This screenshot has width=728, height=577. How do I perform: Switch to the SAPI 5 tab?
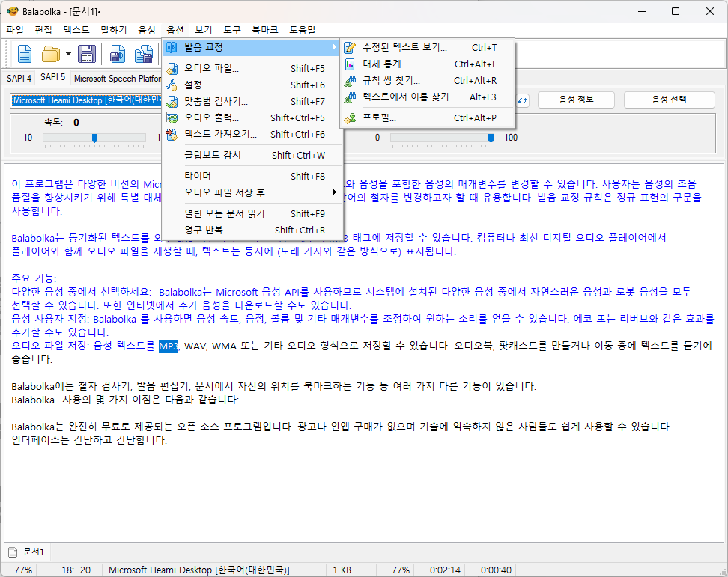52,77
